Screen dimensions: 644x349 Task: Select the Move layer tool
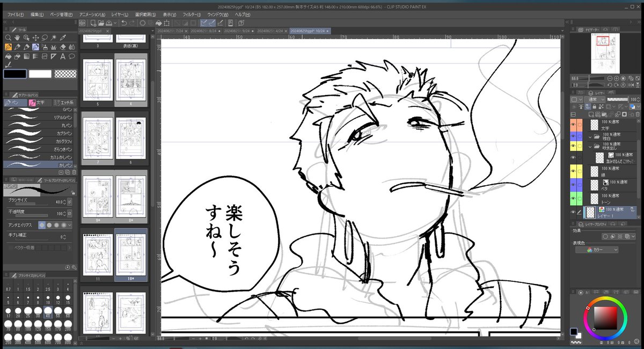point(35,38)
